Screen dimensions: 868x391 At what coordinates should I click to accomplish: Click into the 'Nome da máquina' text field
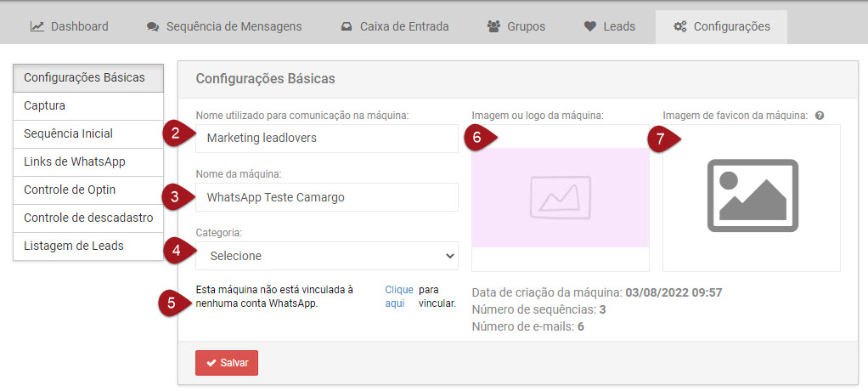coord(327,197)
